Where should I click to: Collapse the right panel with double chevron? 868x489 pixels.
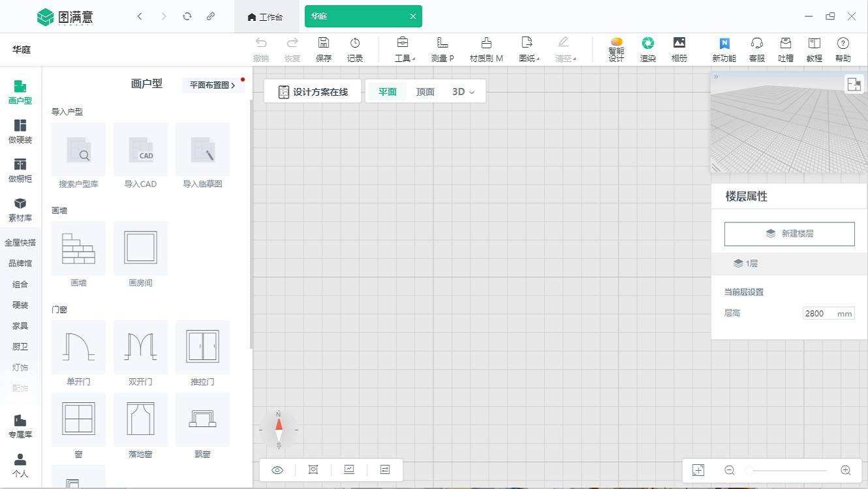(716, 77)
